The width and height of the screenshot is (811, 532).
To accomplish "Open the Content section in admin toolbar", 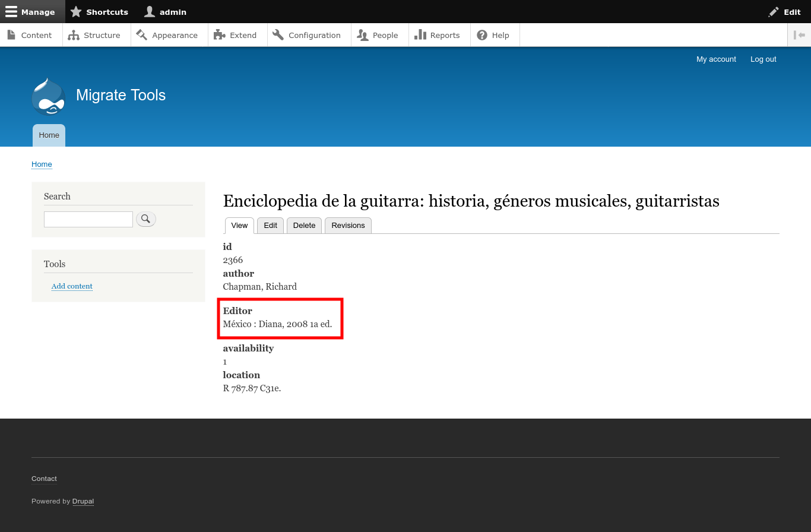I will pos(13,35).
